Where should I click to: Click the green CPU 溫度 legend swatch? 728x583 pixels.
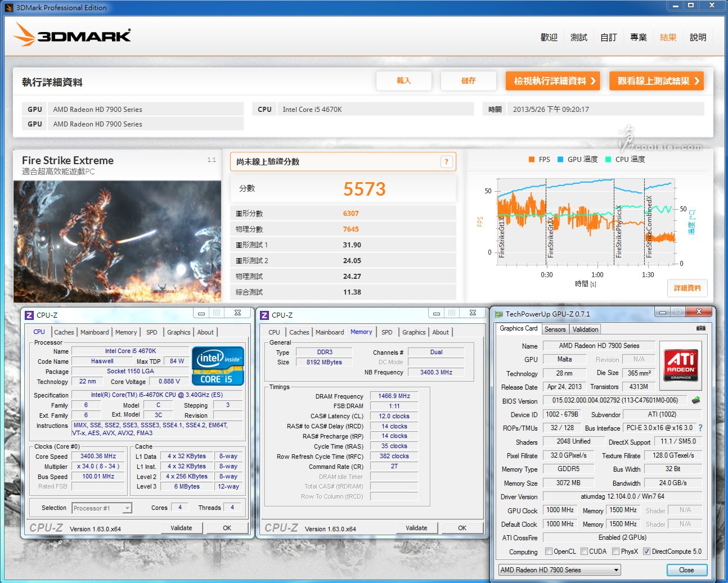click(x=608, y=160)
